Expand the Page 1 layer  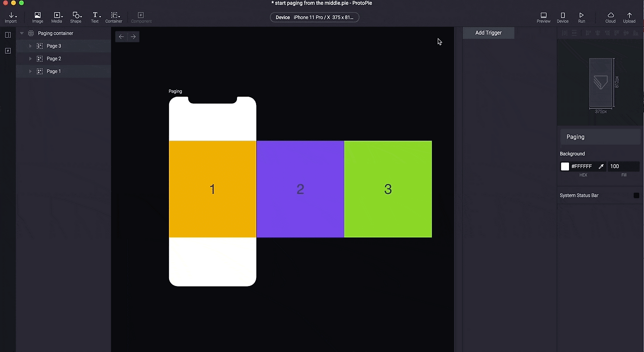[30, 72]
